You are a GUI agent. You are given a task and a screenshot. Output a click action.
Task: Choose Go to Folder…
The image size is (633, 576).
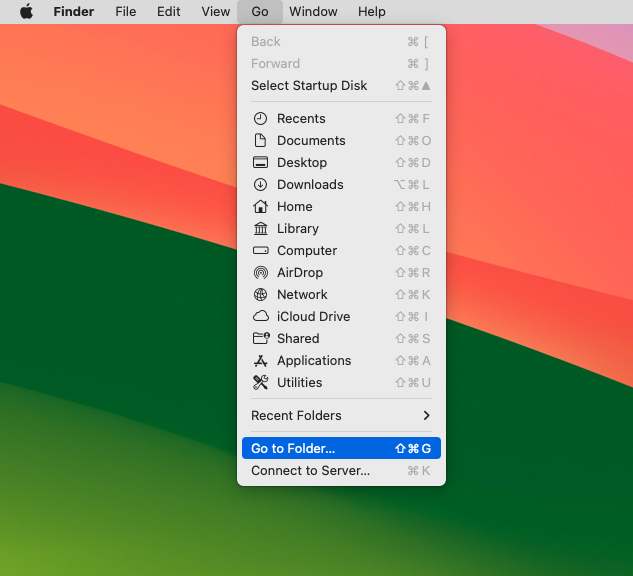pos(341,448)
